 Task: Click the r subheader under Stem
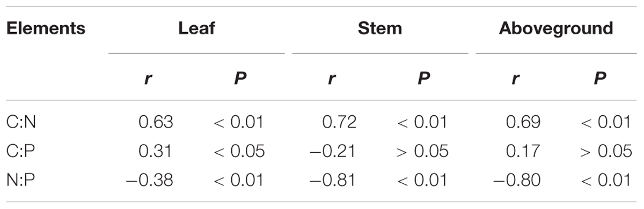pos(331,78)
